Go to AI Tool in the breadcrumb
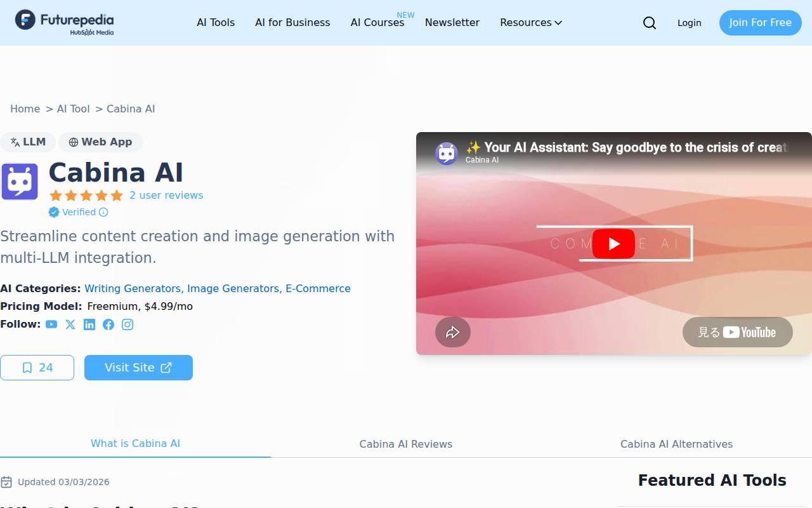The height and width of the screenshot is (508, 812). (x=73, y=109)
